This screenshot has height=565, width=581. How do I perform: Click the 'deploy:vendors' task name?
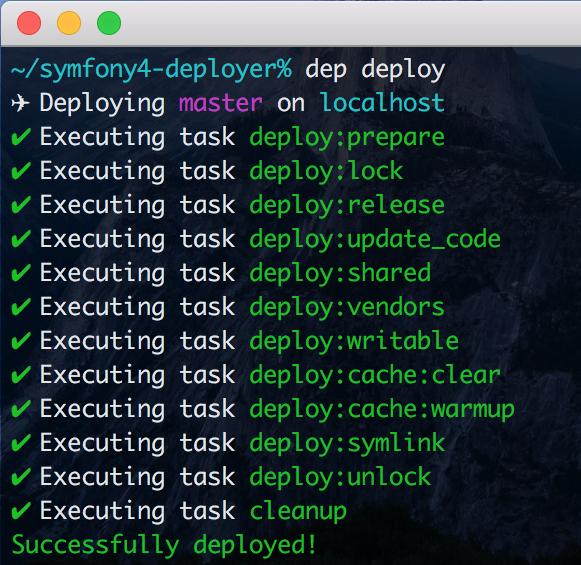click(347, 308)
